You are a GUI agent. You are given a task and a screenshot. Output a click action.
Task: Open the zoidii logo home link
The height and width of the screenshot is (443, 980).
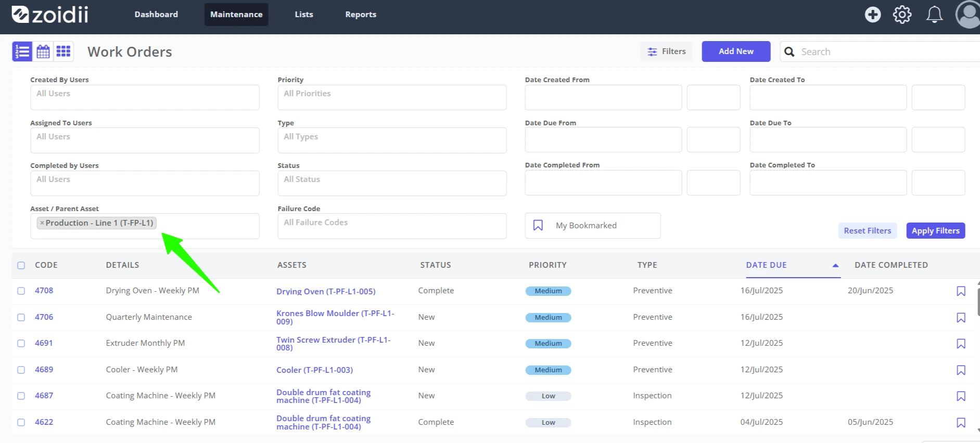click(50, 15)
